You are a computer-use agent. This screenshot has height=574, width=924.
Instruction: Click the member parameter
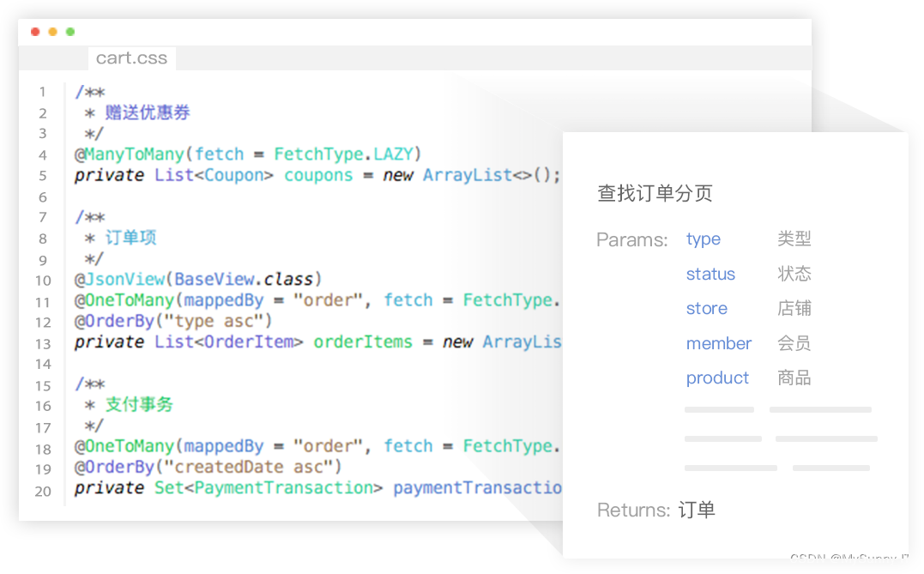pyautogui.click(x=719, y=343)
